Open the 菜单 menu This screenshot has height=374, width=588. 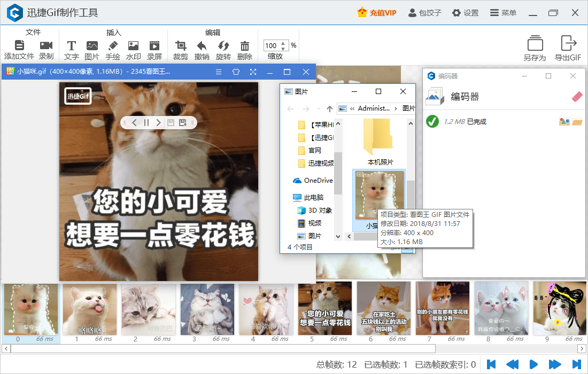click(x=503, y=12)
